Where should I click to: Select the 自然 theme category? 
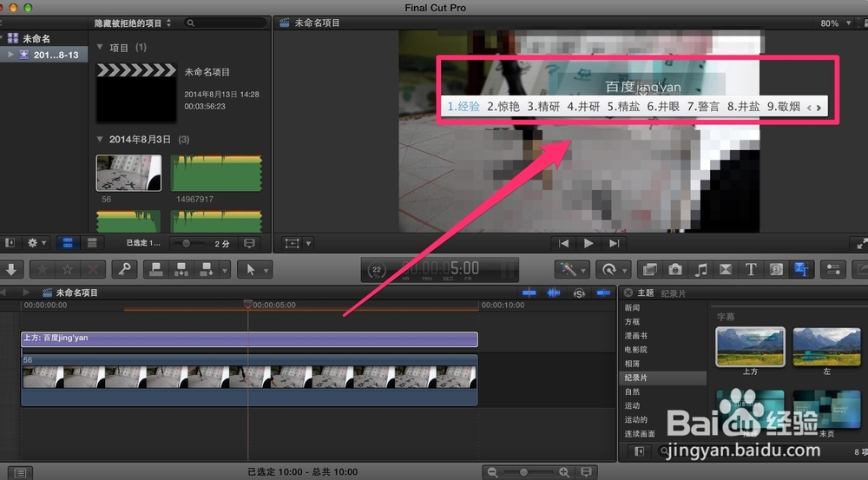tap(632, 391)
